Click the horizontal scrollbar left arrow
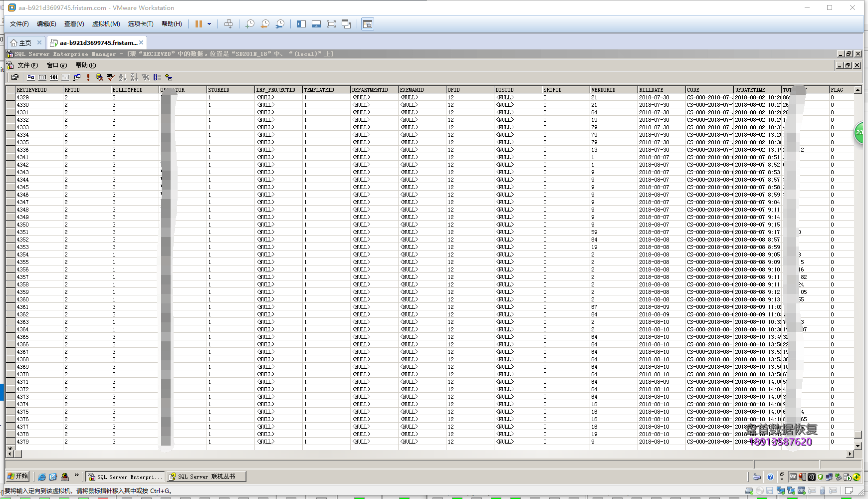The height and width of the screenshot is (499, 868). (10, 454)
